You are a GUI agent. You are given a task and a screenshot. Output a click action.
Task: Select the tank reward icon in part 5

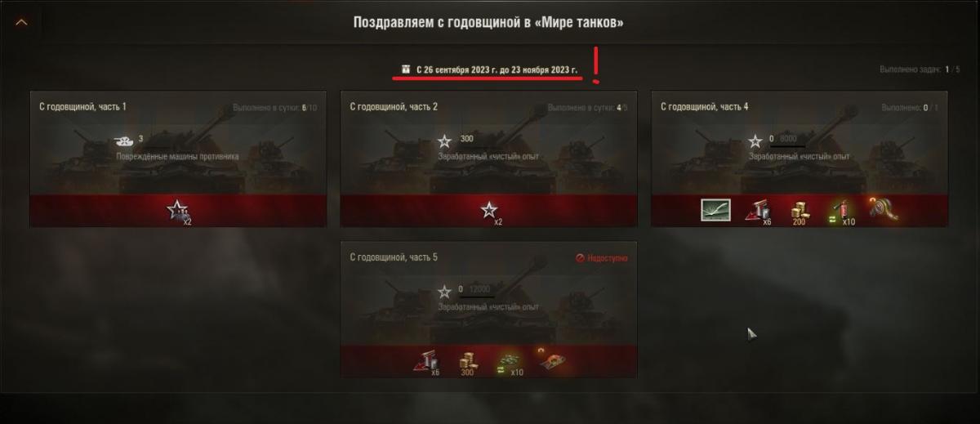pos(551,360)
